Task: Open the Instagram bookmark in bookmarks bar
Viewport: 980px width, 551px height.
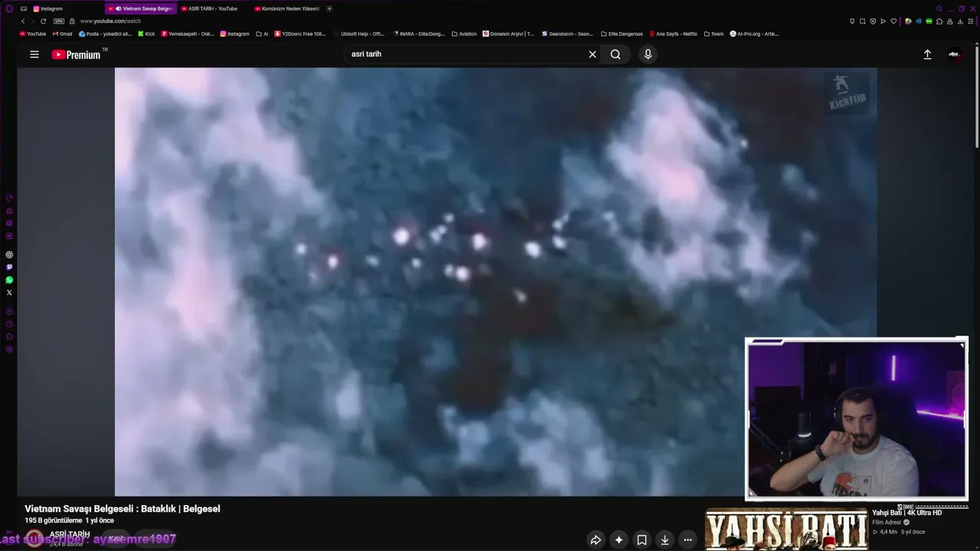Action: pos(235,34)
